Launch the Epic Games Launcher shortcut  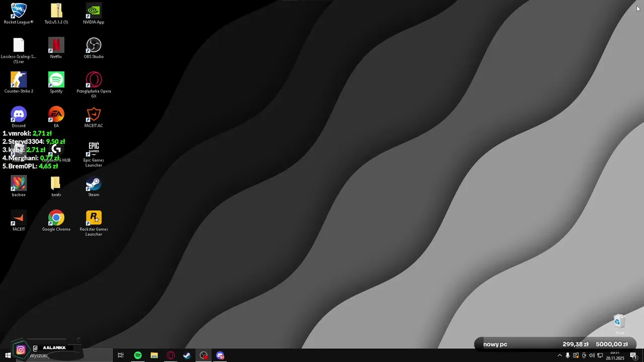(x=94, y=154)
